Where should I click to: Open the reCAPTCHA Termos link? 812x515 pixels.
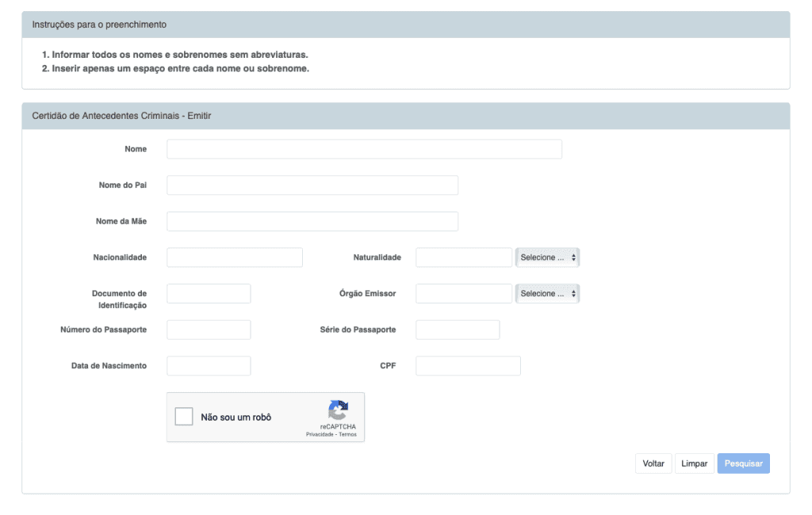[x=348, y=434]
